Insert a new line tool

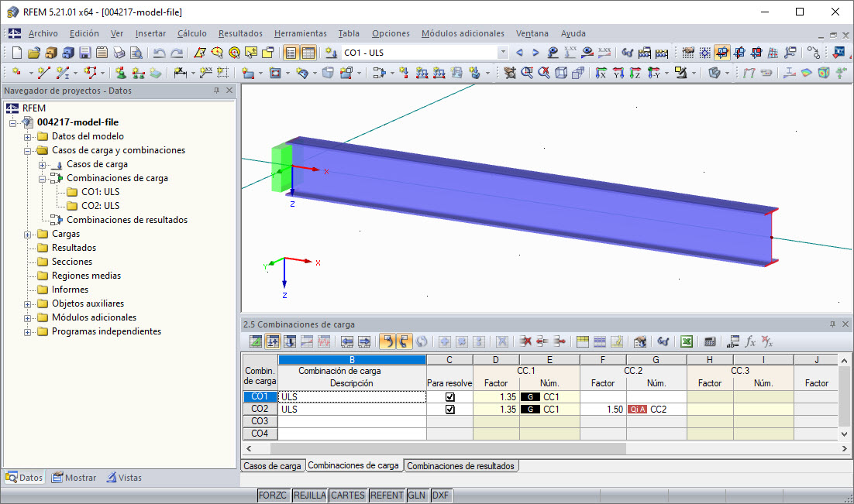point(43,73)
